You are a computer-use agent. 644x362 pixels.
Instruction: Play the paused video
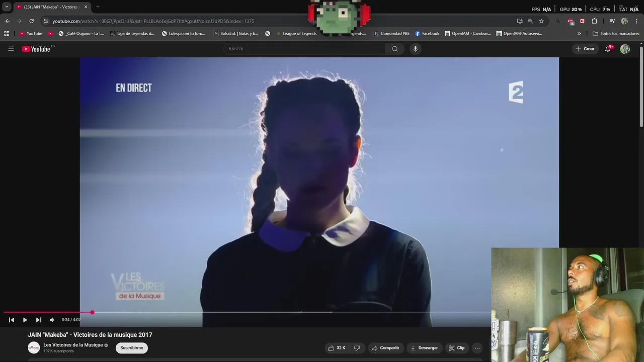click(25, 320)
